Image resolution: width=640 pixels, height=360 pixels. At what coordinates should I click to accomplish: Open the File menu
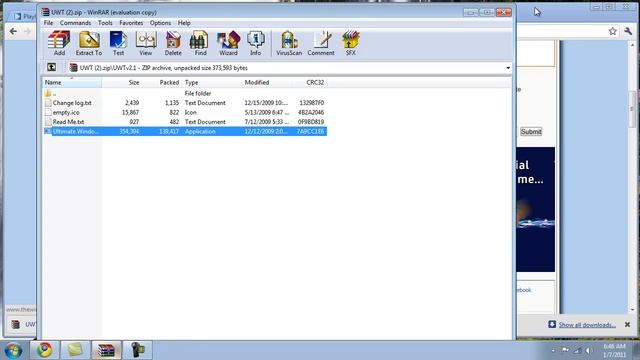(x=48, y=23)
